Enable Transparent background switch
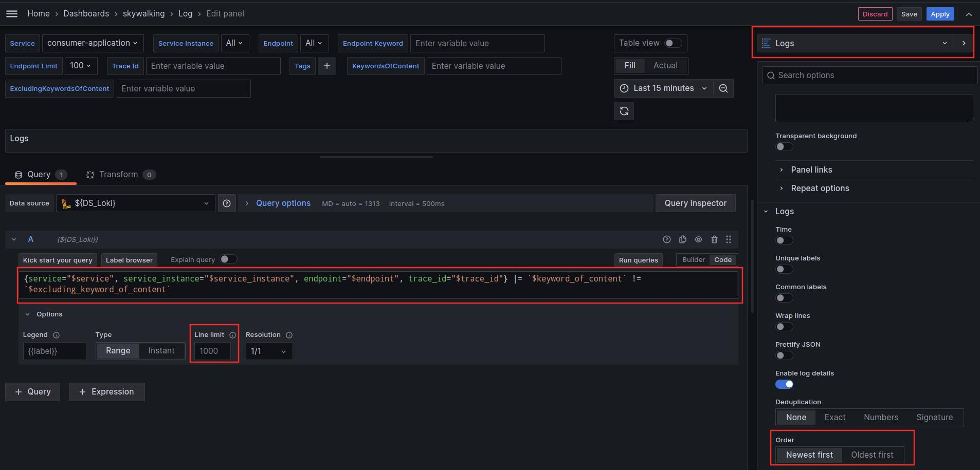Viewport: 980px width, 470px height. [x=784, y=147]
